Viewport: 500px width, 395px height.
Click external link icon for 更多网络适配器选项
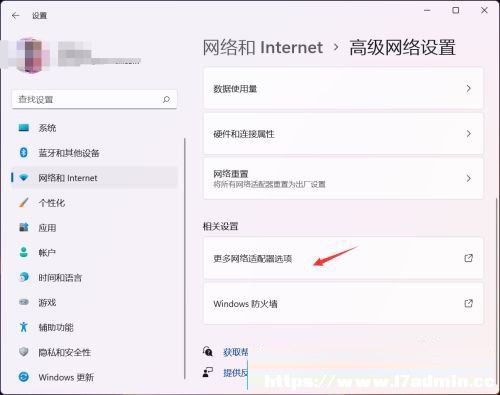(x=469, y=258)
